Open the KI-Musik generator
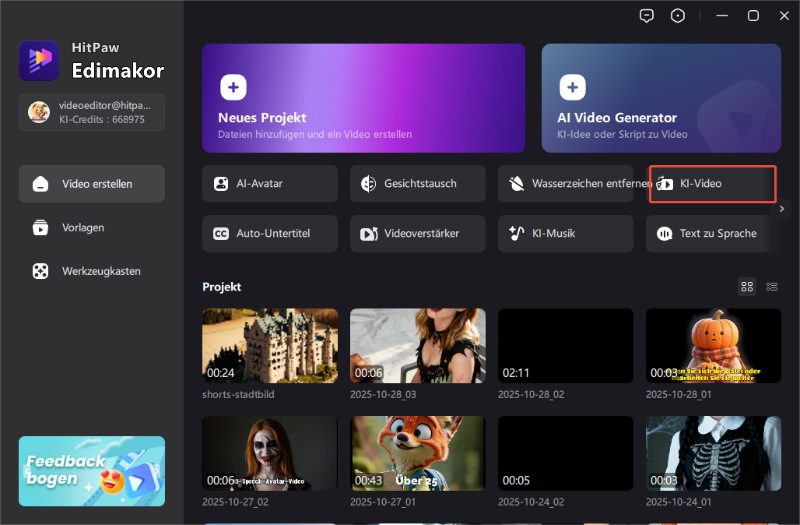Image resolution: width=800 pixels, height=525 pixels. click(565, 233)
